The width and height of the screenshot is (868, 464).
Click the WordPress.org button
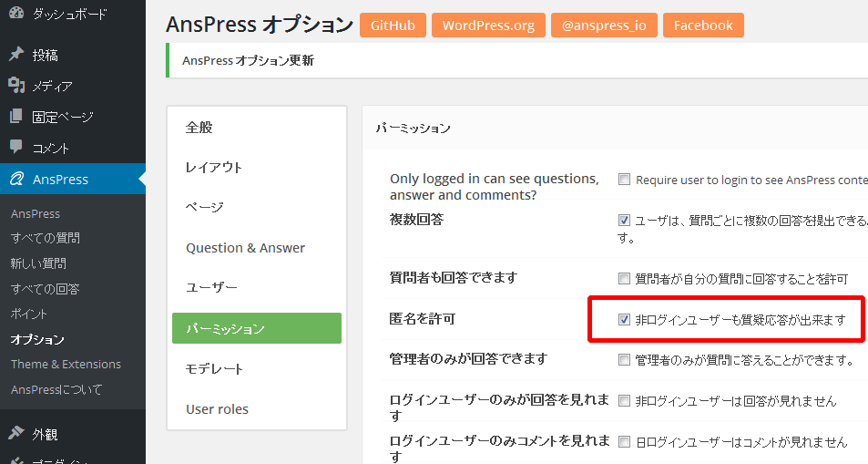[x=488, y=25]
